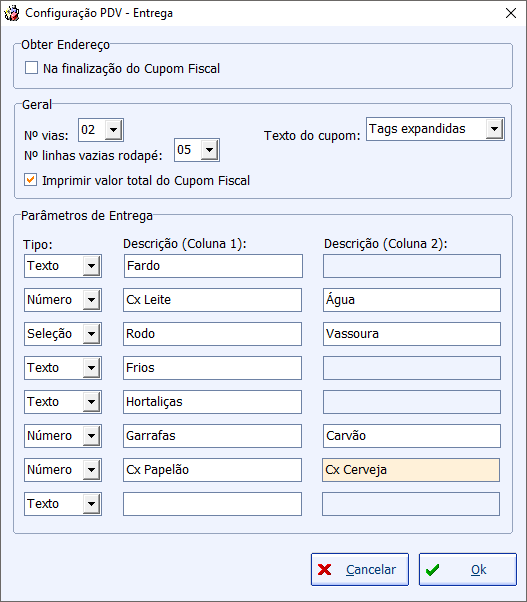527x602 pixels.
Task: Click the red X icon on Cancelar
Action: coord(325,570)
